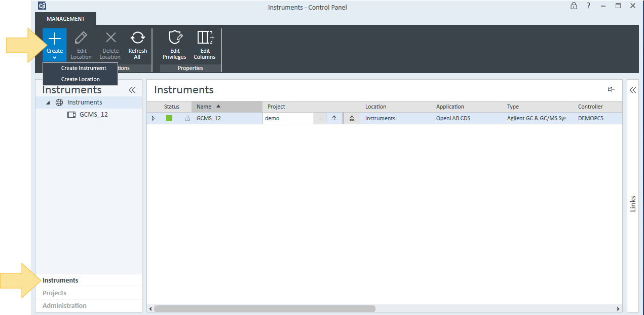Open Edit Privileges shield icon
This screenshot has height=315, width=644.
tap(175, 38)
